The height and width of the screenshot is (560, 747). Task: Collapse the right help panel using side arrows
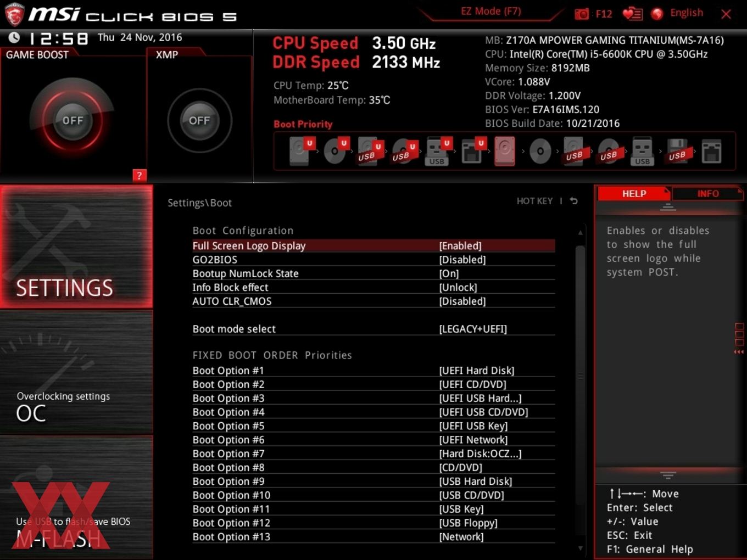click(739, 352)
